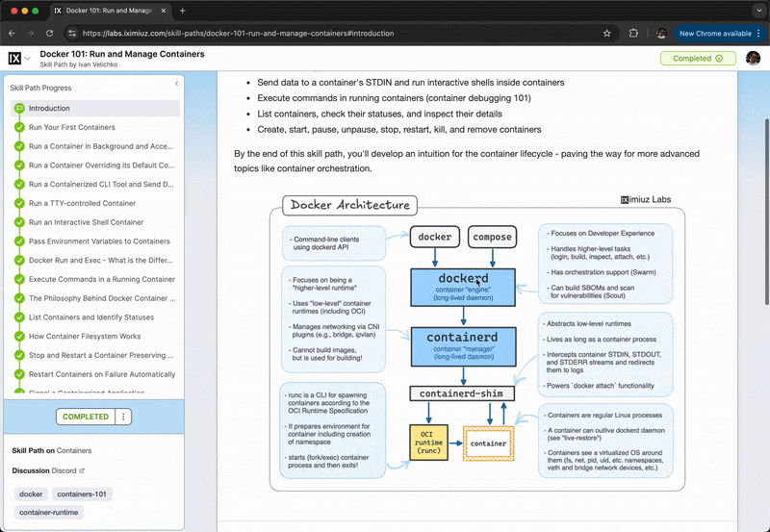Open the dropdown chevron beside the IX logo
This screenshot has height=532, width=770.
[x=28, y=59]
